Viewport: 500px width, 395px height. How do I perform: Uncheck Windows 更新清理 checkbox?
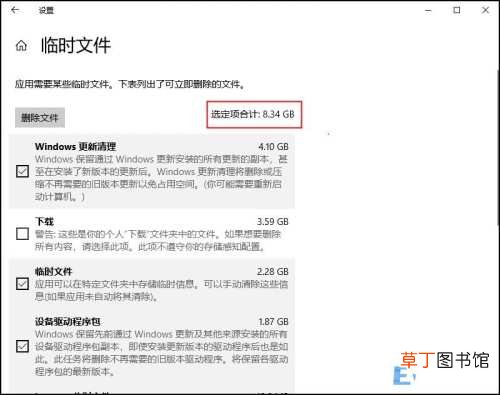(x=22, y=171)
